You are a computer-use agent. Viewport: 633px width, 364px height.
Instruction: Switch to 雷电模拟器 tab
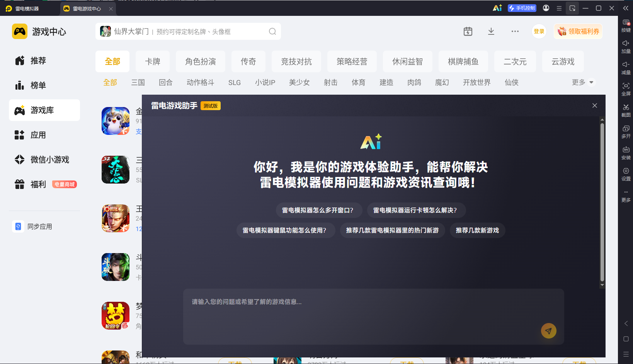(x=27, y=9)
